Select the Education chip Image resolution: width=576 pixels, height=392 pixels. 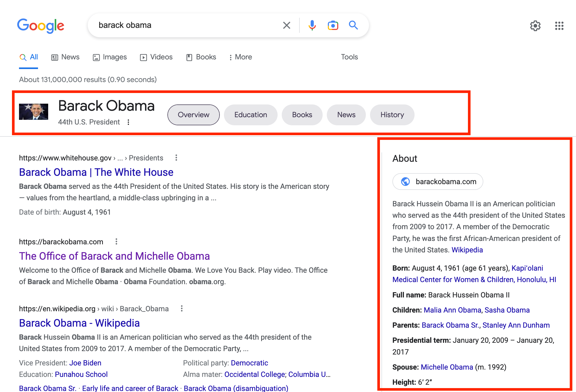tap(251, 115)
